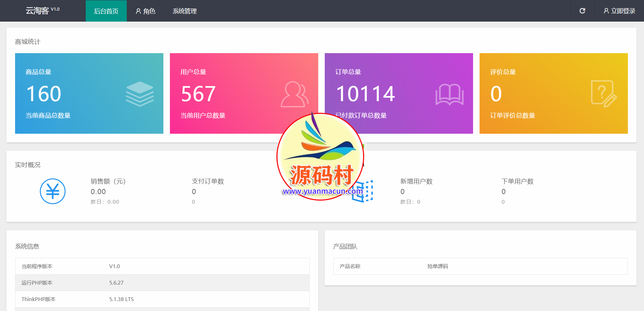Screen dimensions: 644x311
Task: Select the 160 product total number
Action: click(x=44, y=94)
